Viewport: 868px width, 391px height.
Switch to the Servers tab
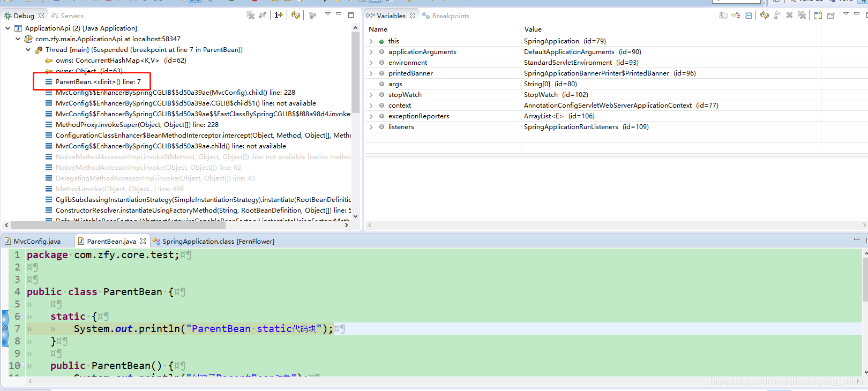pos(68,16)
